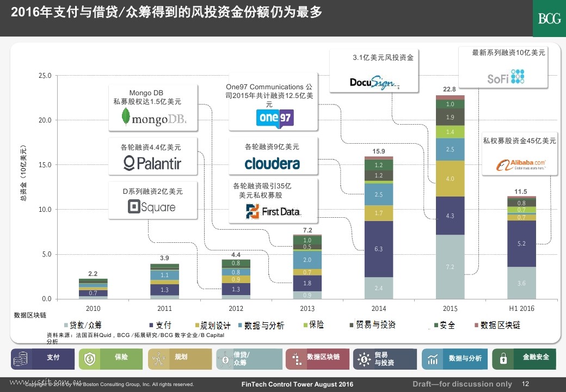
Task: Click the page number 12
Action: [525, 384]
